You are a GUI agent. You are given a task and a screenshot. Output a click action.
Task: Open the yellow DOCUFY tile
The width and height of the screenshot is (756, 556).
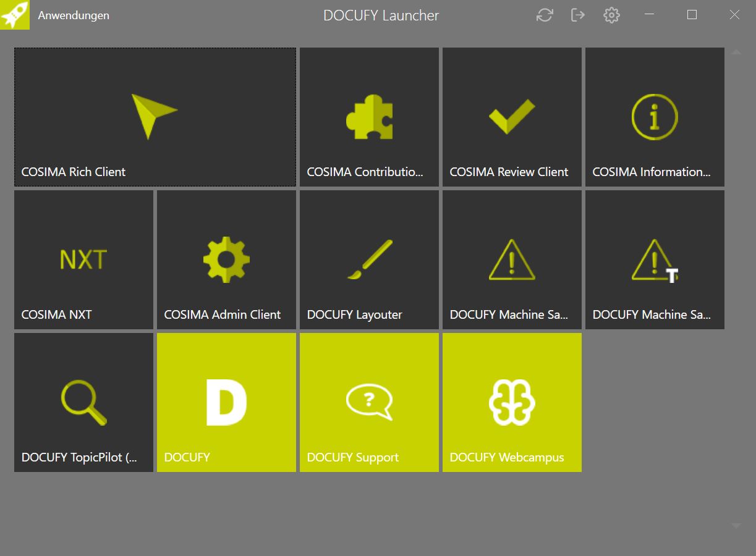226,402
